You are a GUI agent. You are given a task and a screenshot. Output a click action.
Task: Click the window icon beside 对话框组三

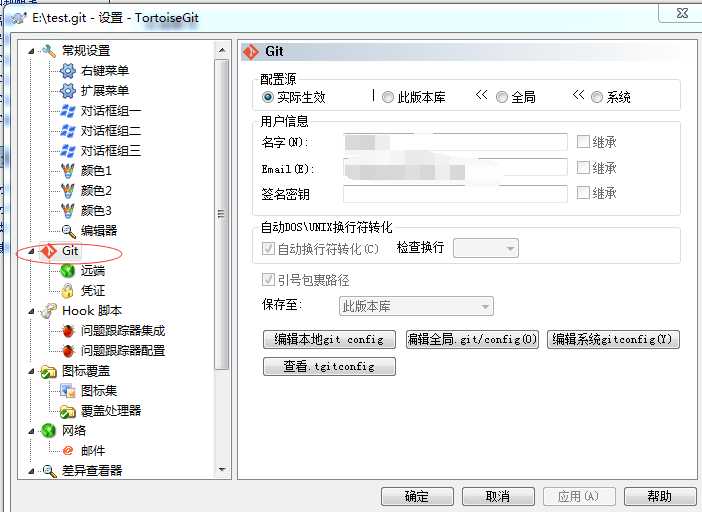(68, 150)
